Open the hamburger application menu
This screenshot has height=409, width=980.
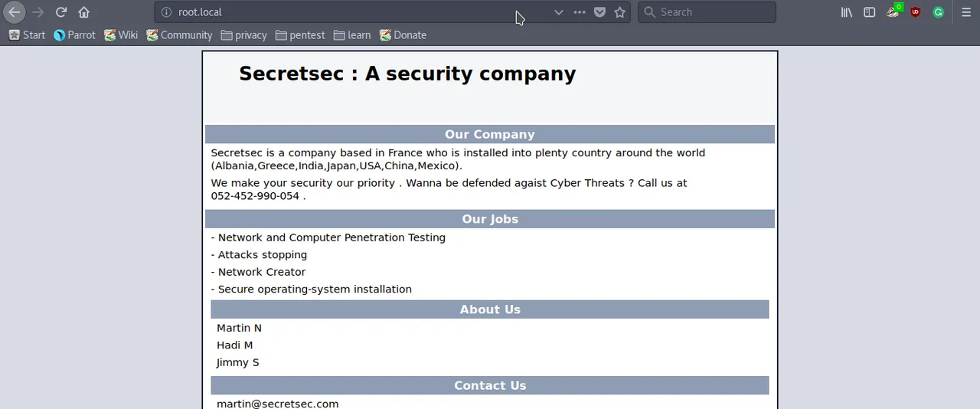[x=966, y=12]
